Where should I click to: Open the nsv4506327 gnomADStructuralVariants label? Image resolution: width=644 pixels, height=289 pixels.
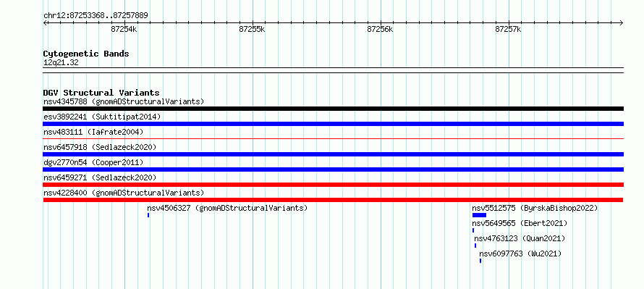click(x=227, y=208)
